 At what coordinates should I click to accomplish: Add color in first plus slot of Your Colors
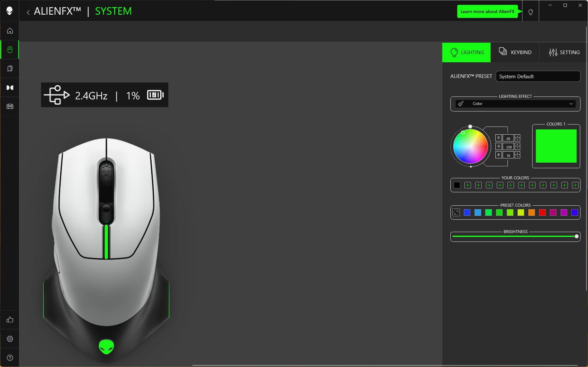coord(468,185)
